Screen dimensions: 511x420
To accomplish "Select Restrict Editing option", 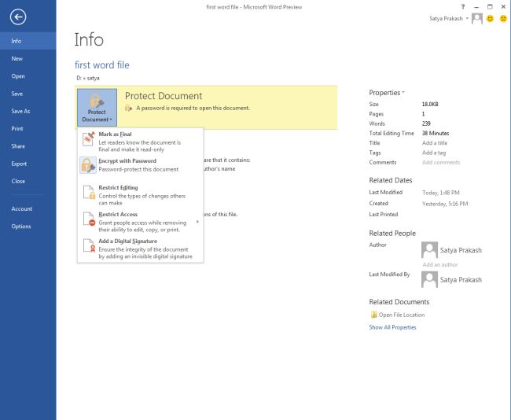I will 141,195.
